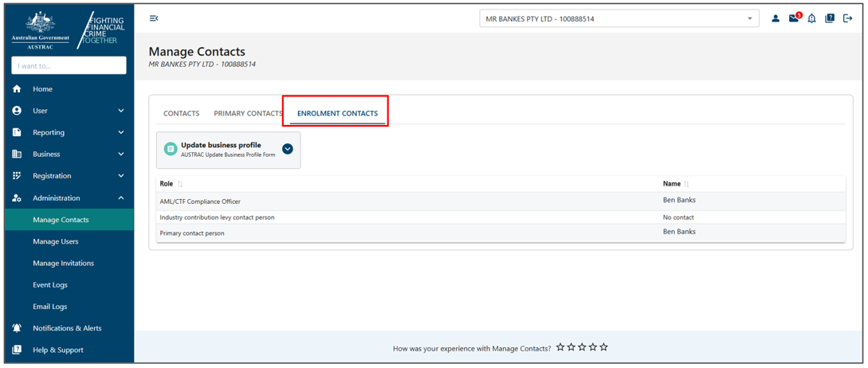
Task: Click Ben Banks in the Primary contact person row
Action: click(679, 231)
